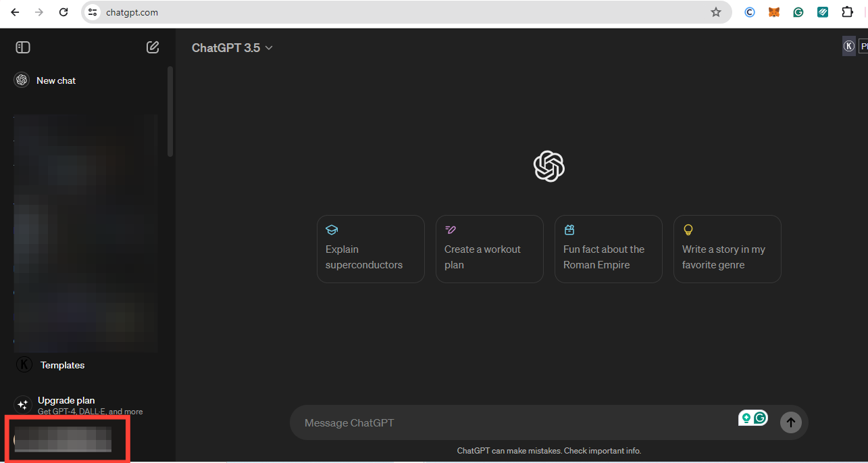Click the K badge icon at top right
The image size is (868, 463).
[x=849, y=47]
